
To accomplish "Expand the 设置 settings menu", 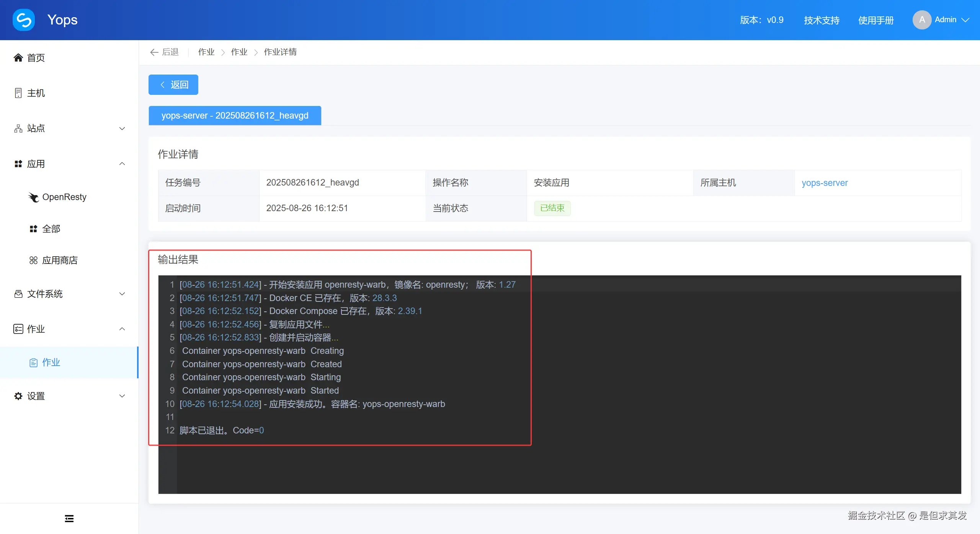I will pyautogui.click(x=122, y=396).
